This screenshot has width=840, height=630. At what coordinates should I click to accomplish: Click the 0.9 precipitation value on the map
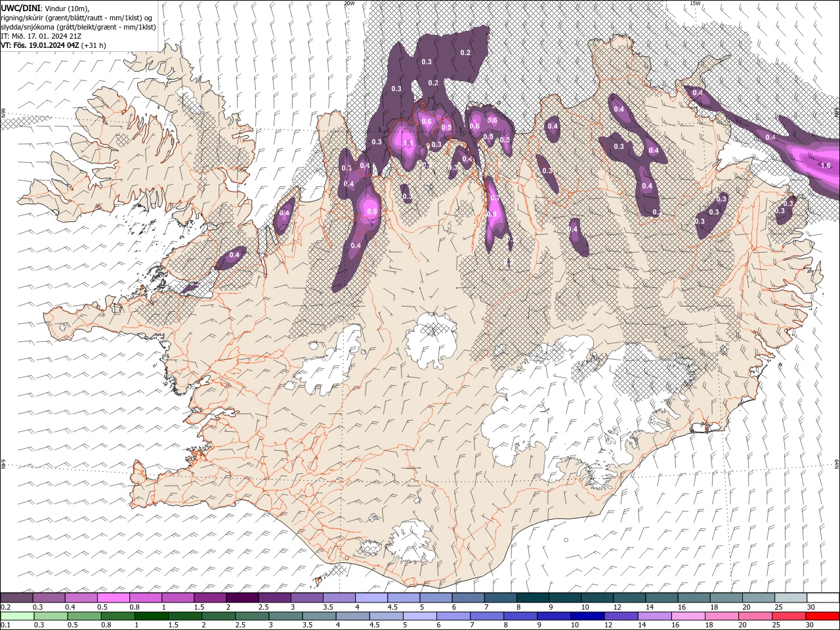point(492,214)
